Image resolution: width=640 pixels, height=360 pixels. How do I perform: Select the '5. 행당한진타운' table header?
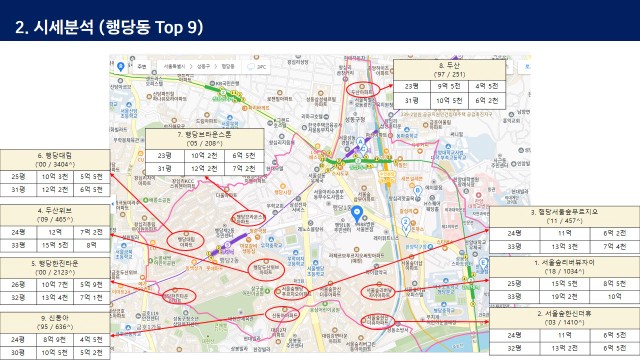click(55, 268)
